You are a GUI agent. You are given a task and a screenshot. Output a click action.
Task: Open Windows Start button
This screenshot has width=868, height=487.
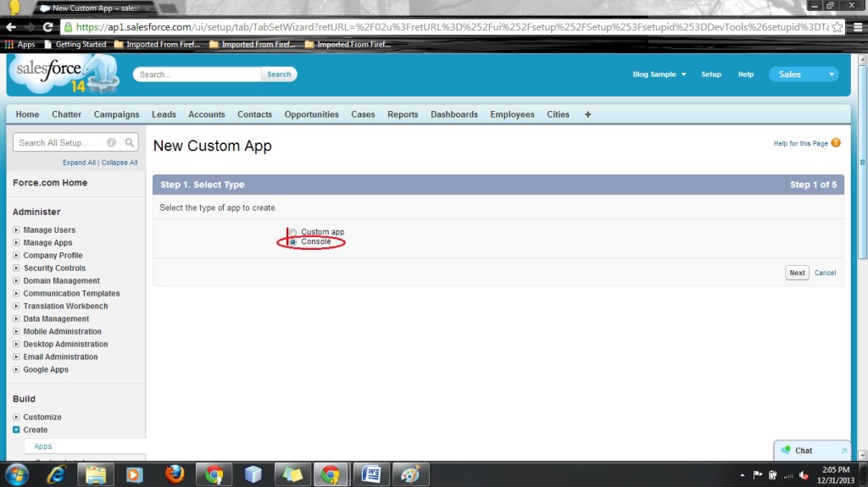(17, 475)
